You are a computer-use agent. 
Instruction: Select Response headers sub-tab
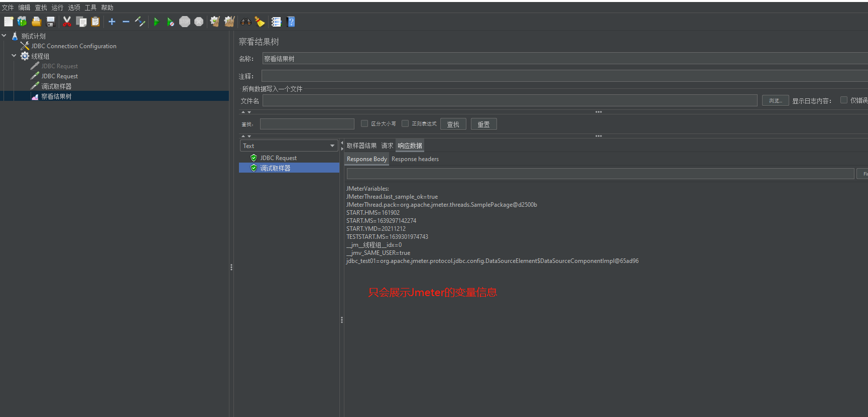click(x=415, y=159)
